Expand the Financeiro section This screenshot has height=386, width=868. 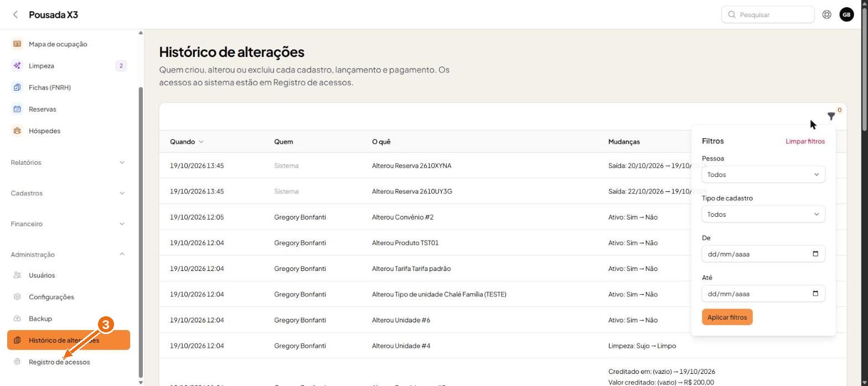pos(69,224)
